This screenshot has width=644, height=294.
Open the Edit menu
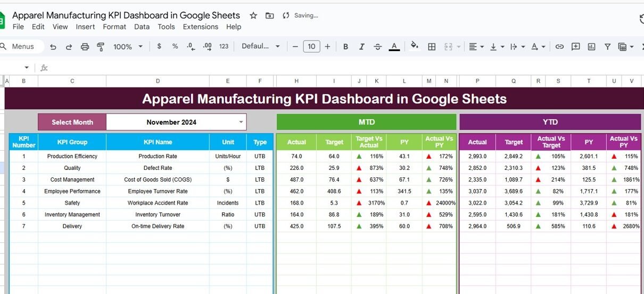coord(38,27)
